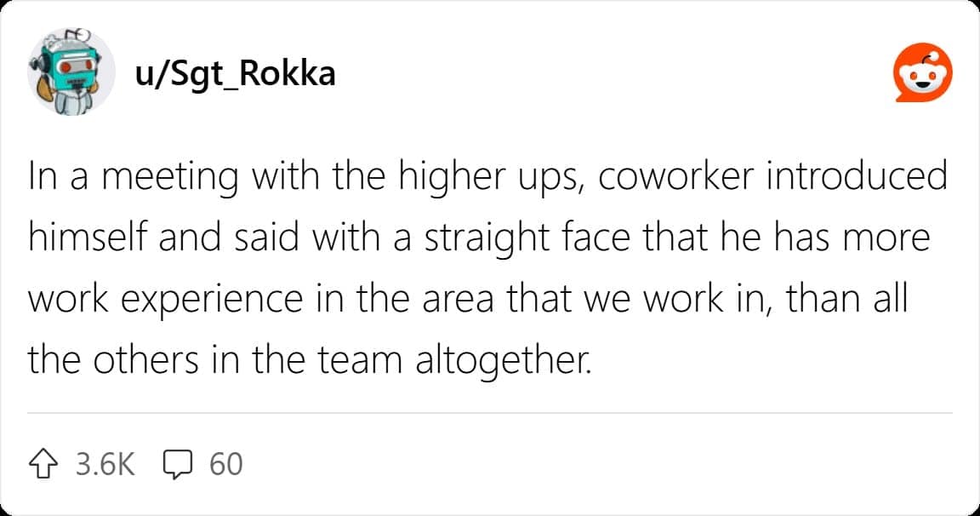The height and width of the screenshot is (516, 980).
Task: Click the 60 comments count
Action: (x=225, y=464)
